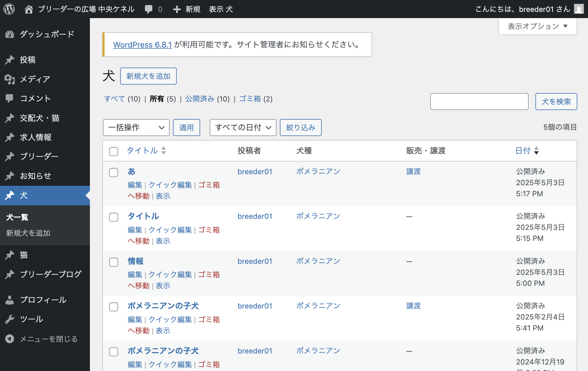
Task: Click the タイトル column sort arrows
Action: tap(164, 150)
